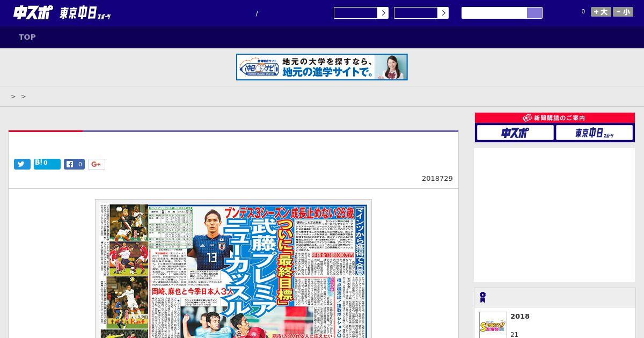
Task: Bookmark article with Hatena B! button
Action: click(47, 164)
